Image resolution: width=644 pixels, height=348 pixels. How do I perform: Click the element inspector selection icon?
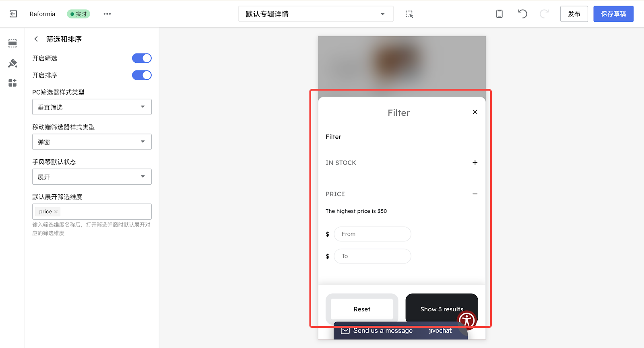[x=409, y=14]
